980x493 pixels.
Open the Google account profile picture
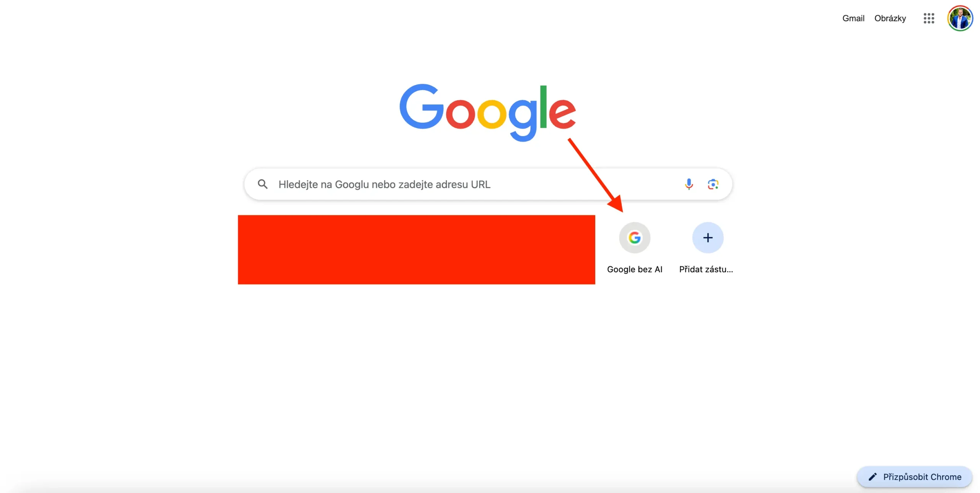pos(960,18)
